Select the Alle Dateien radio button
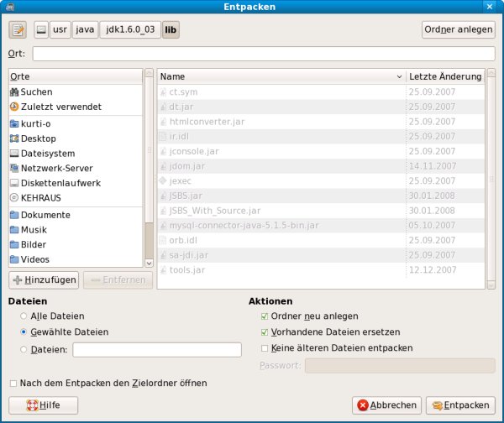The image size is (504, 423). (26, 316)
